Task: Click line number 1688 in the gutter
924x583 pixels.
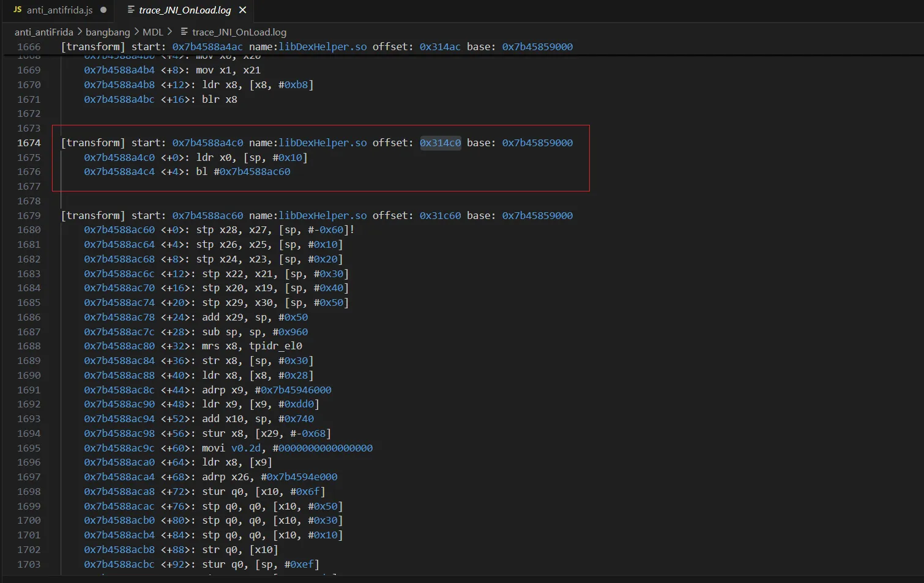Action: (x=29, y=346)
